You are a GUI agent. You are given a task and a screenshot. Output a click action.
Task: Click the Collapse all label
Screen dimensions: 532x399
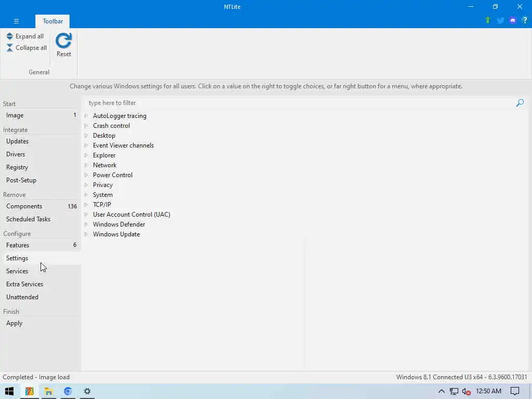[x=31, y=48]
